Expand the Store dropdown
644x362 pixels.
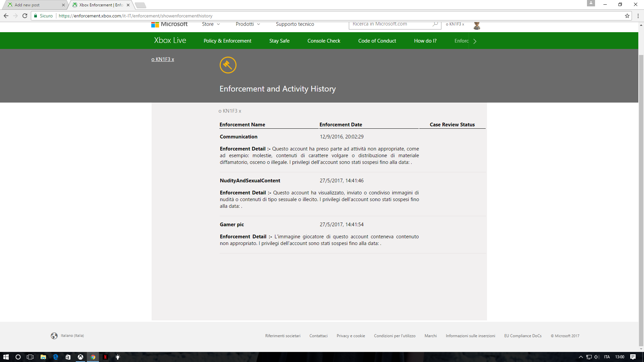(x=211, y=24)
